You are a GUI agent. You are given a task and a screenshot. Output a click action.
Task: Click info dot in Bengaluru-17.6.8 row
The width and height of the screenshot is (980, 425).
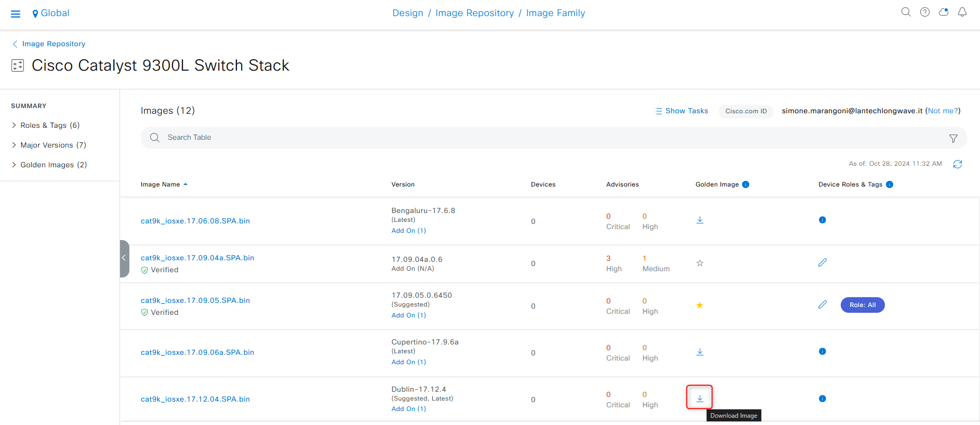pyautogui.click(x=822, y=220)
